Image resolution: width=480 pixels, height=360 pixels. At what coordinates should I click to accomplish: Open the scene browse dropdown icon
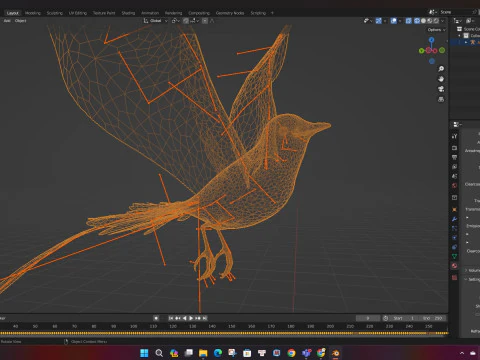[432, 12]
